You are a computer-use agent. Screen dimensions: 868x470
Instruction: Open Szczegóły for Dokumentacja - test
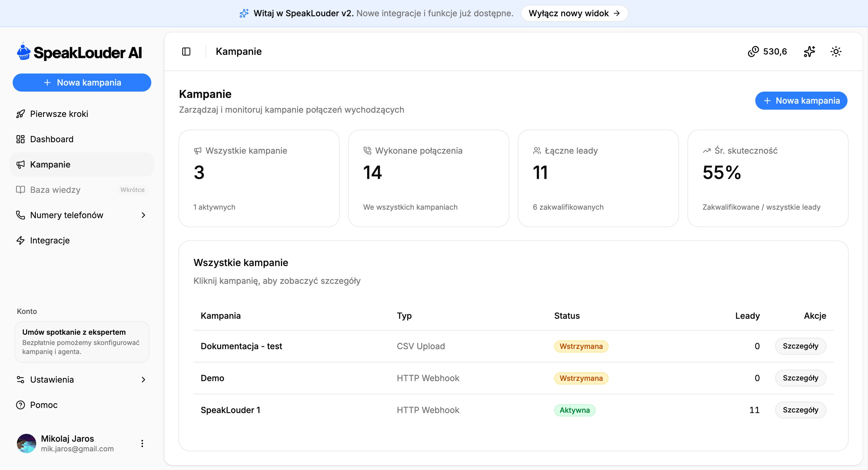pos(800,346)
